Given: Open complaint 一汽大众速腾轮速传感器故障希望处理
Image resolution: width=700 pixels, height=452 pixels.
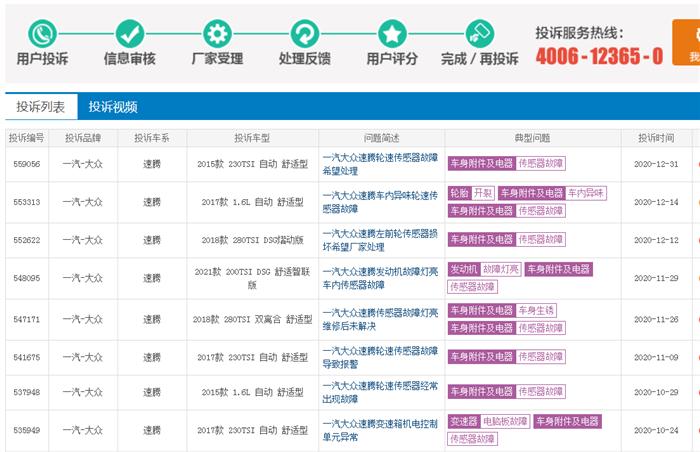Looking at the screenshot, I should coord(380,164).
